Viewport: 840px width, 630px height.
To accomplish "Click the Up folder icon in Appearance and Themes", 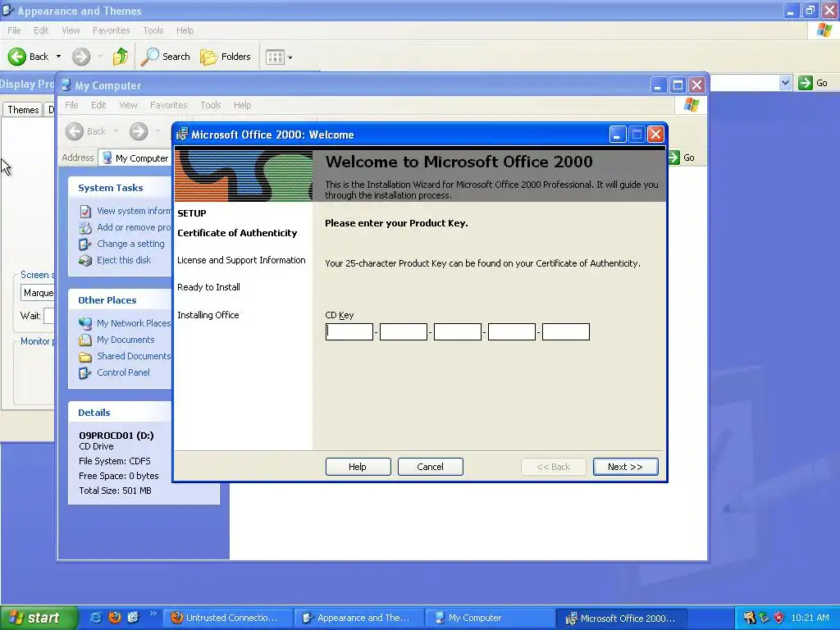I will [x=121, y=57].
